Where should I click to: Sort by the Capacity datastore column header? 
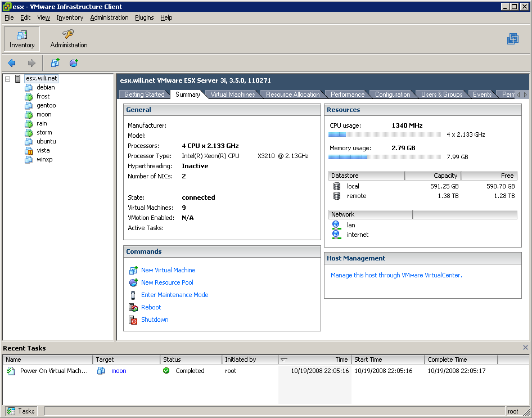(x=432, y=176)
